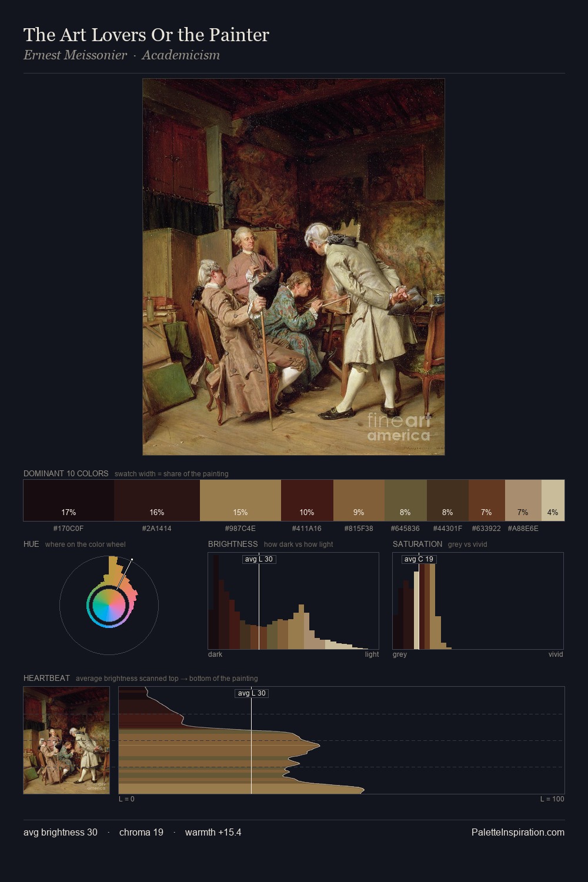Click the 'grey' axis label under Saturation

(x=400, y=654)
